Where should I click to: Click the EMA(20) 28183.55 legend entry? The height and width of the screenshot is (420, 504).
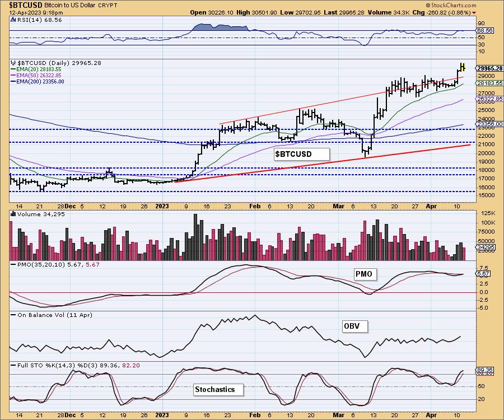(x=36, y=69)
